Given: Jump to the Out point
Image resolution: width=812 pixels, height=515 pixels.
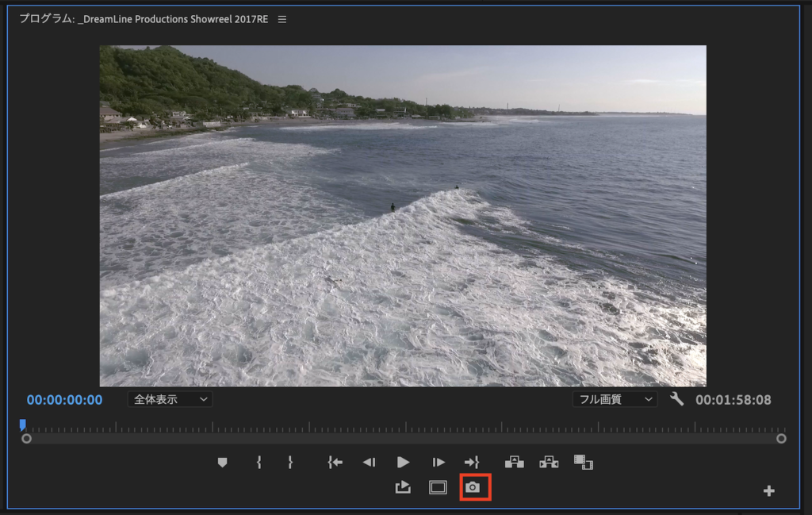Looking at the screenshot, I should pyautogui.click(x=472, y=462).
